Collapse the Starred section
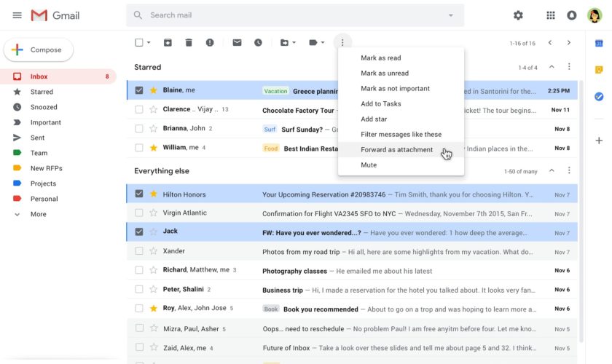 click(552, 67)
